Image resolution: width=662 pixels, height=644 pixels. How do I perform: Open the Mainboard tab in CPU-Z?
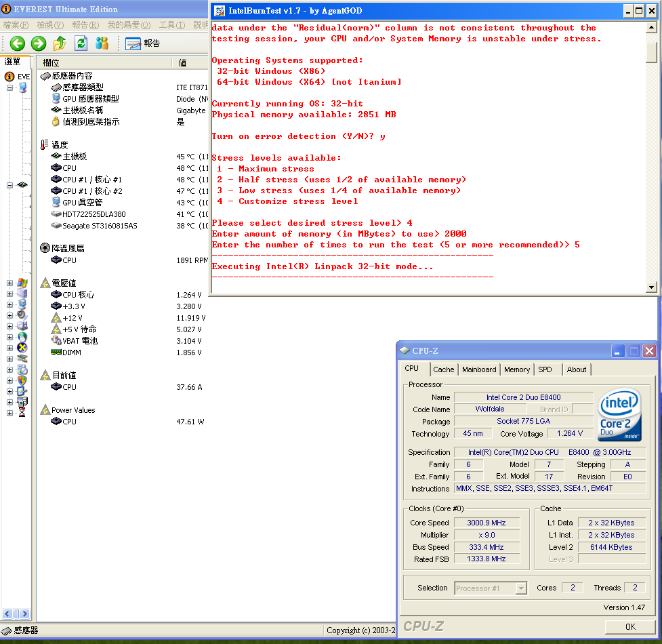tap(479, 369)
